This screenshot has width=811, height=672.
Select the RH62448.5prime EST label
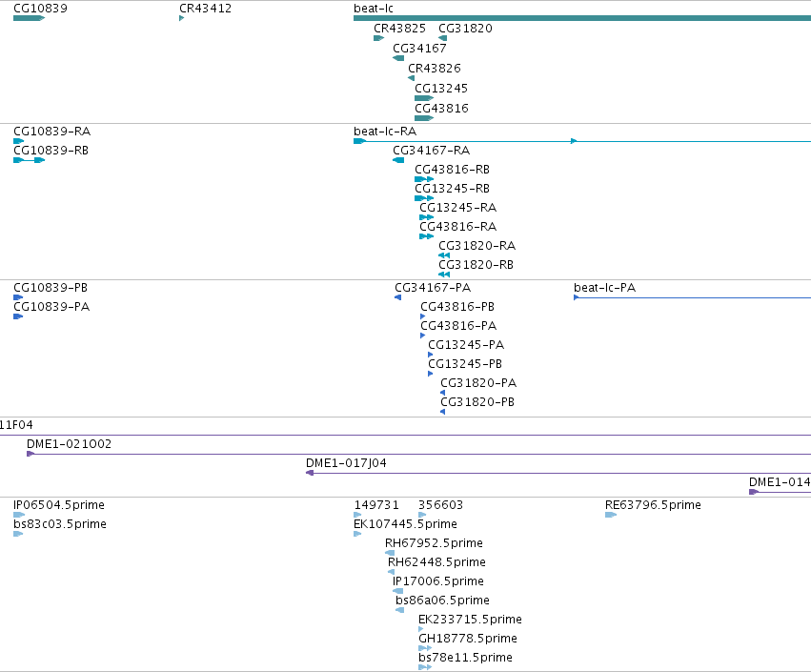point(437,562)
